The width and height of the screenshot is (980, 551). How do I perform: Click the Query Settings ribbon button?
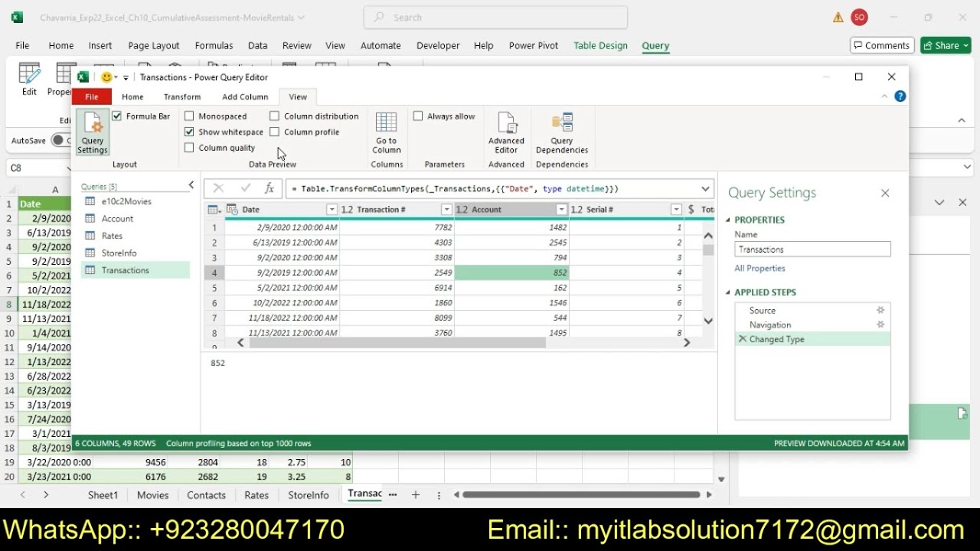click(x=93, y=132)
